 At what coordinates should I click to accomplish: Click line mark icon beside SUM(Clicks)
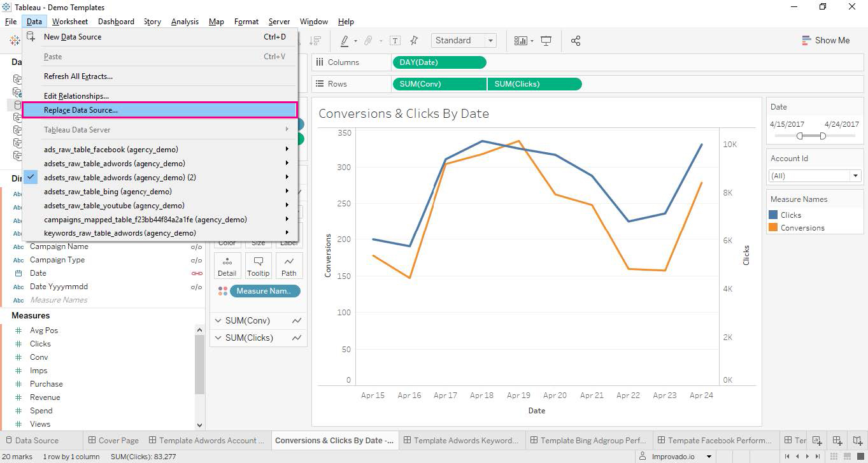pyautogui.click(x=297, y=338)
